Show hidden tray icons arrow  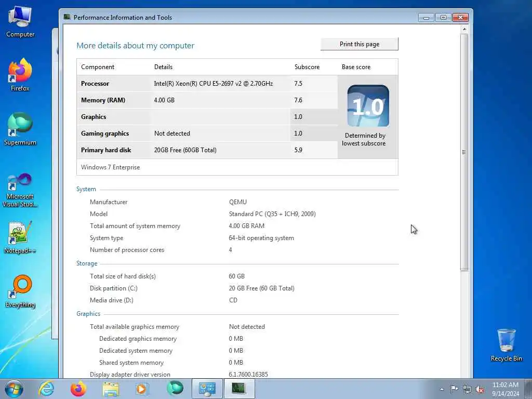pyautogui.click(x=442, y=389)
